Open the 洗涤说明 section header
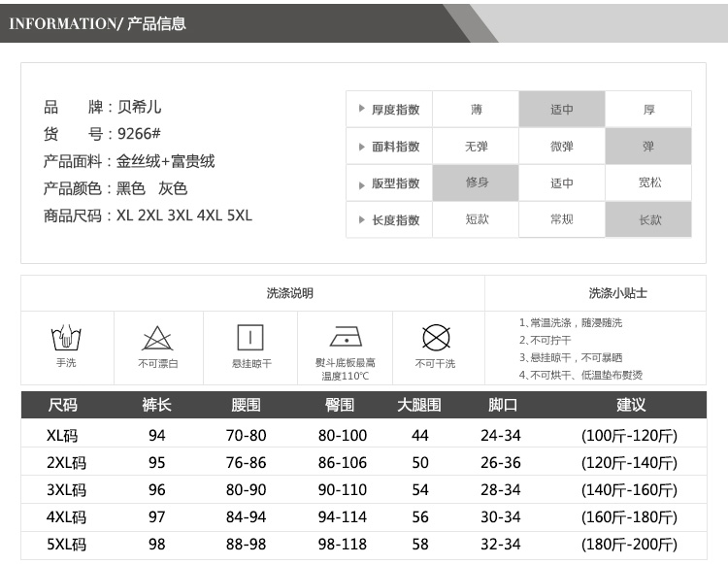Image resolution: width=728 pixels, height=564 pixels. click(289, 293)
